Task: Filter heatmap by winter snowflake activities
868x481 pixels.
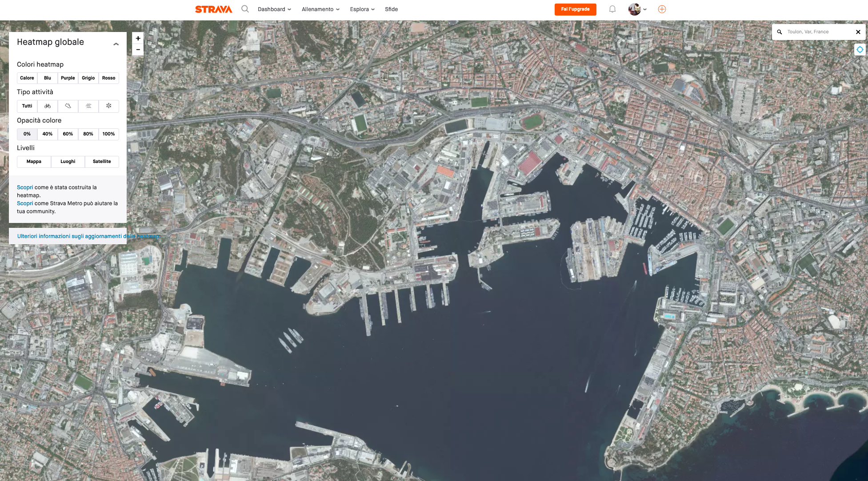Action: coord(108,106)
